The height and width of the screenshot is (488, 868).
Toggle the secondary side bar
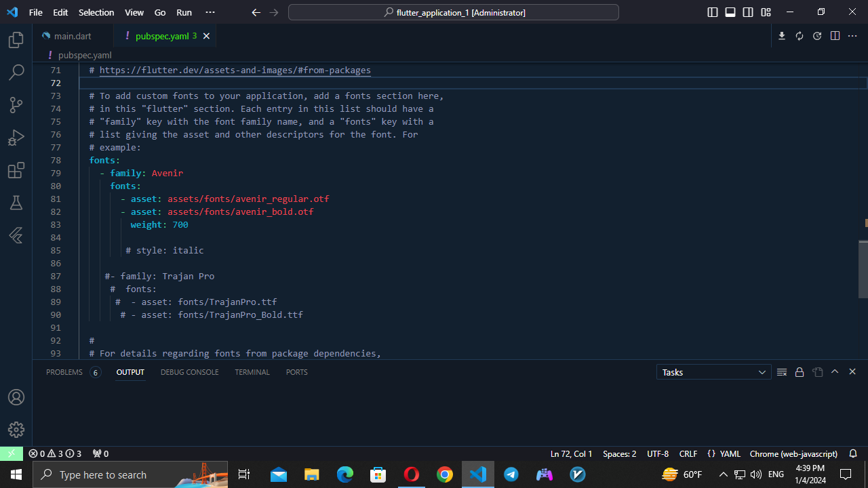click(x=748, y=12)
